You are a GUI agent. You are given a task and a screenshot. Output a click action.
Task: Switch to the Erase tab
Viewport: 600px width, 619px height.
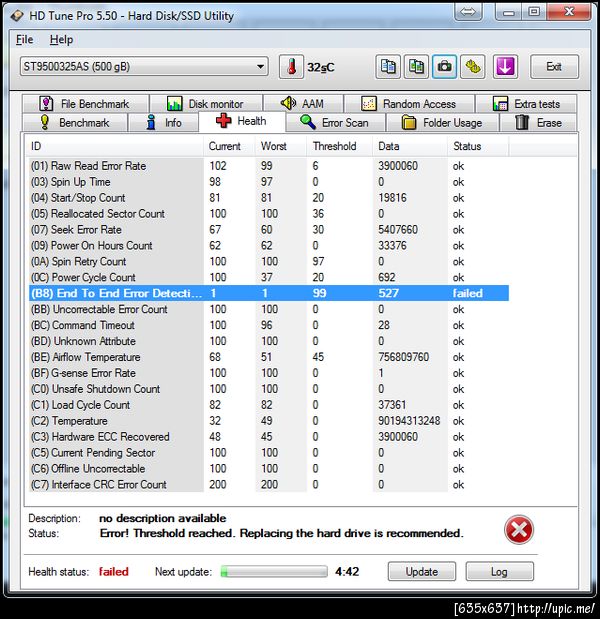click(x=538, y=122)
